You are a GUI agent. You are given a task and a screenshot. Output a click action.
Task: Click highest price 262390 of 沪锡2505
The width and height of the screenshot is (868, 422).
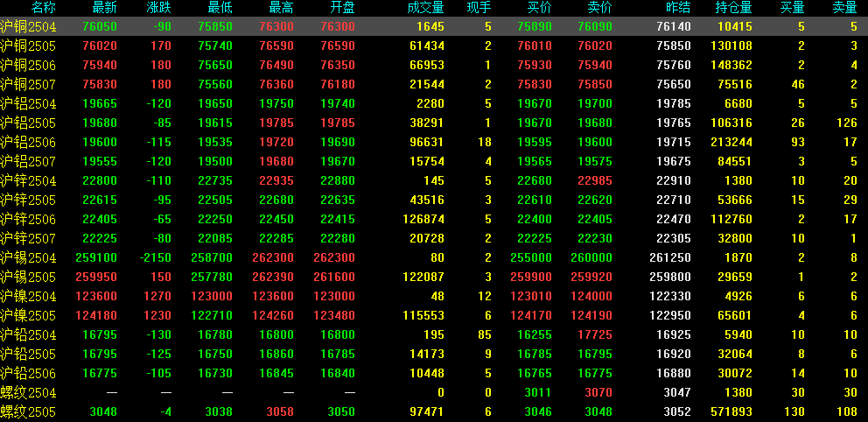tap(273, 278)
